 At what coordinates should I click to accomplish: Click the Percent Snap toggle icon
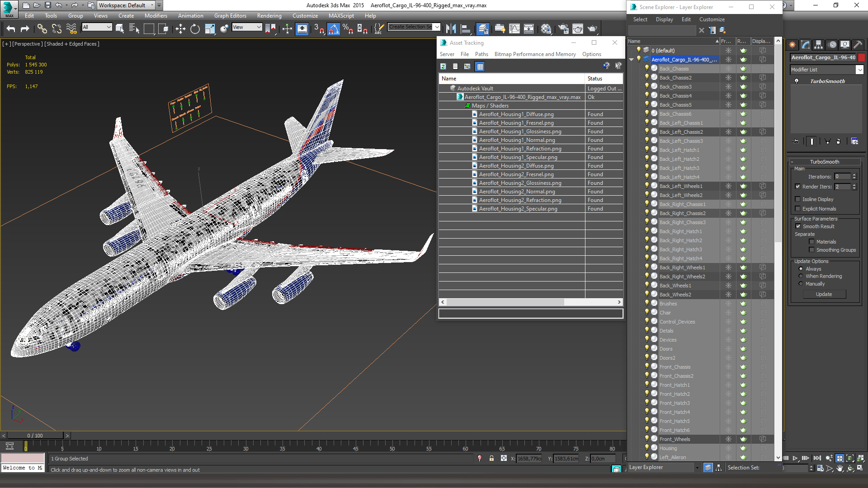coord(348,29)
